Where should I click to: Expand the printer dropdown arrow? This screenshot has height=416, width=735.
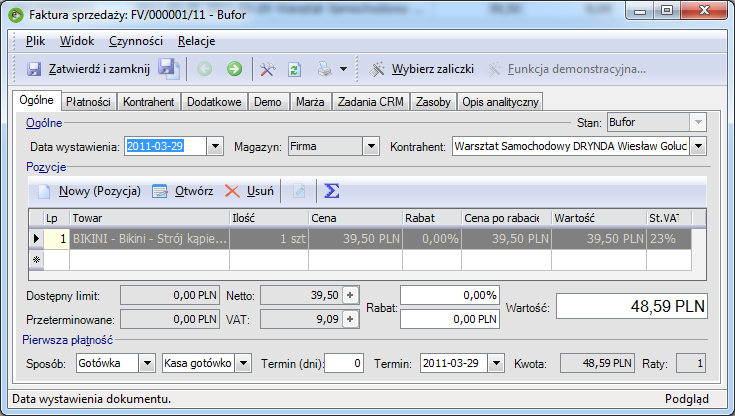pyautogui.click(x=344, y=69)
